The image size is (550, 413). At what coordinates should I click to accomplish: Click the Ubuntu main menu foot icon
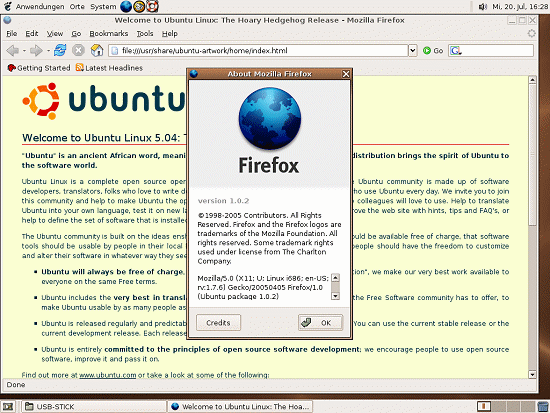8,6
